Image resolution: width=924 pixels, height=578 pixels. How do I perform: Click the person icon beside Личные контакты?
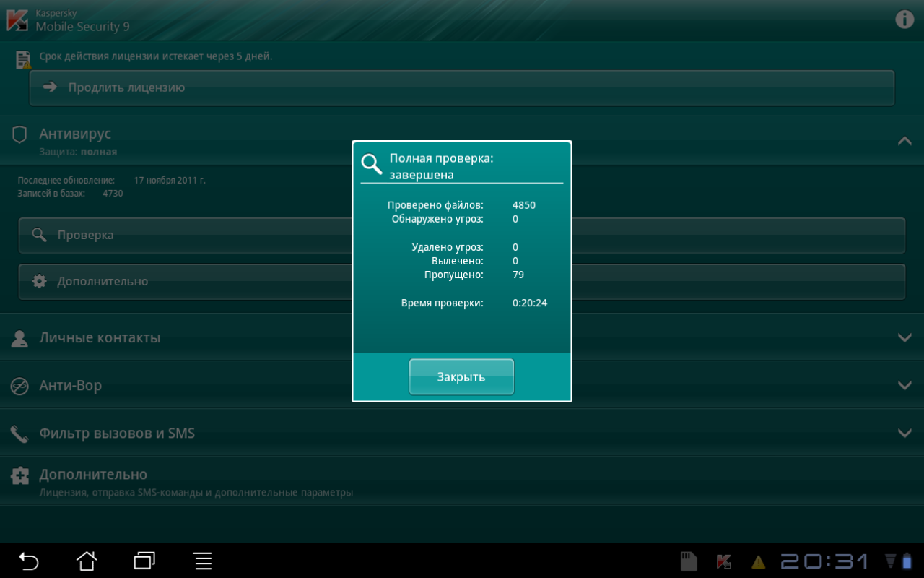pyautogui.click(x=19, y=338)
